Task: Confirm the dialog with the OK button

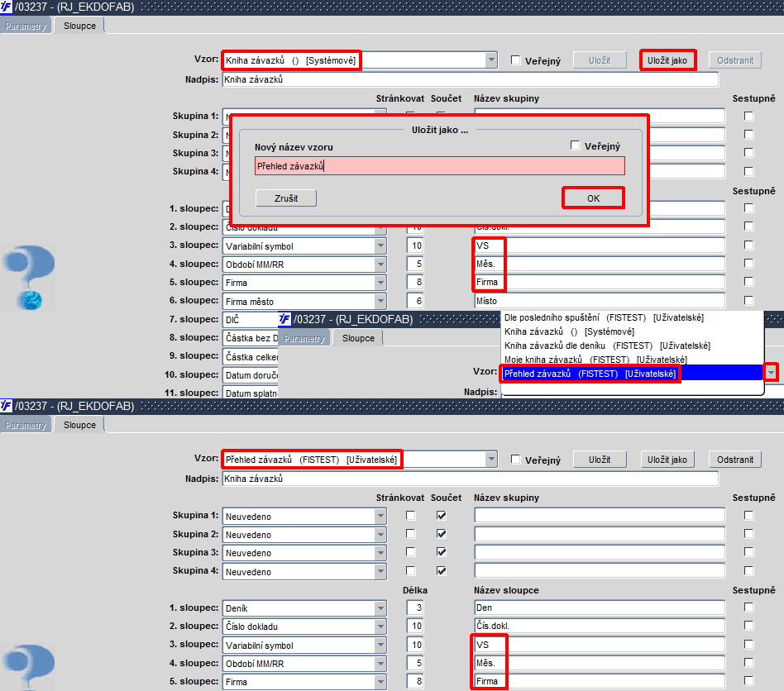Action: tap(593, 198)
